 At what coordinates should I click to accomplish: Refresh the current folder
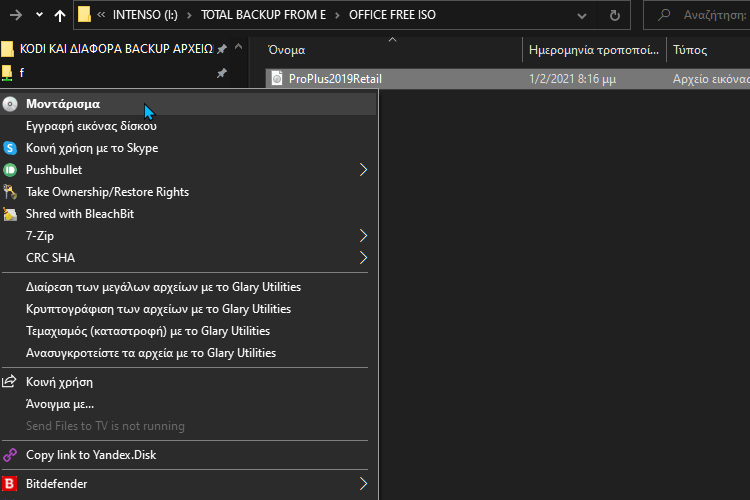[x=615, y=16]
